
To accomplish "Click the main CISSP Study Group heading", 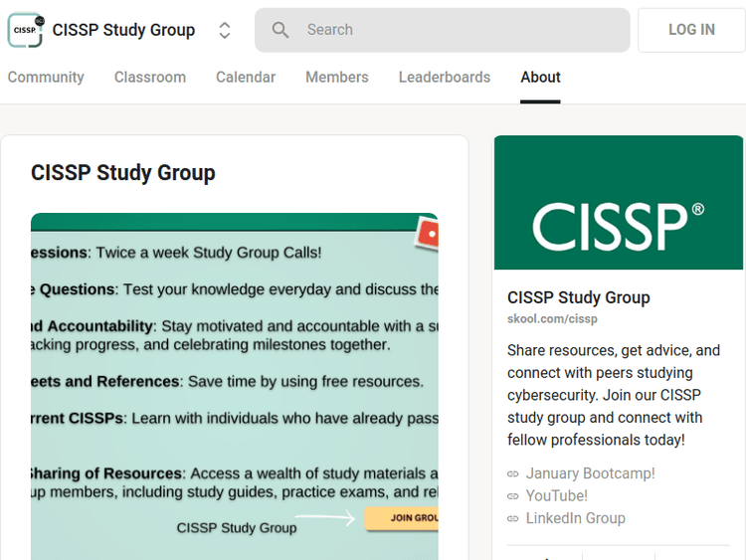I will [x=123, y=173].
